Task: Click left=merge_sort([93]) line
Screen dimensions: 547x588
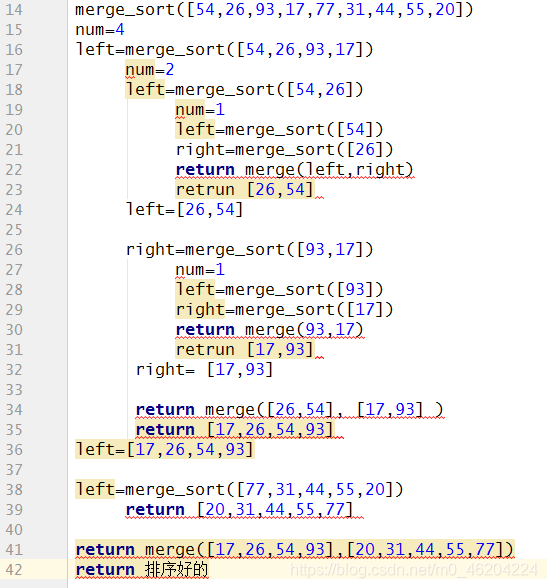Action: [x=279, y=290]
